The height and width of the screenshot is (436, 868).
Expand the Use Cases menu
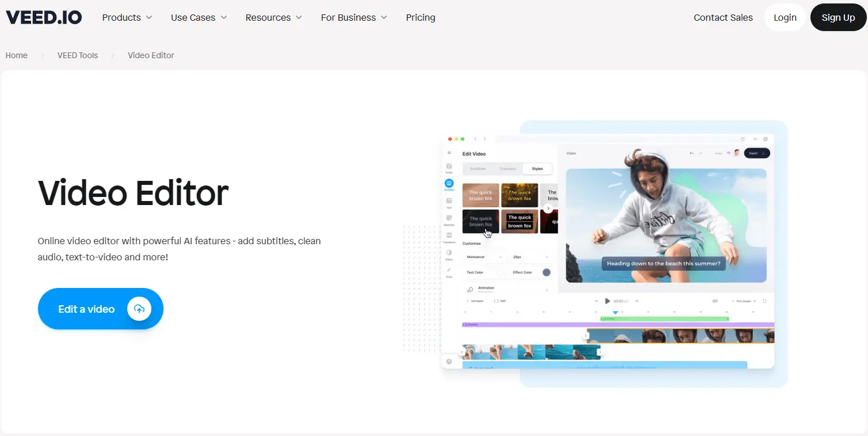pyautogui.click(x=199, y=17)
